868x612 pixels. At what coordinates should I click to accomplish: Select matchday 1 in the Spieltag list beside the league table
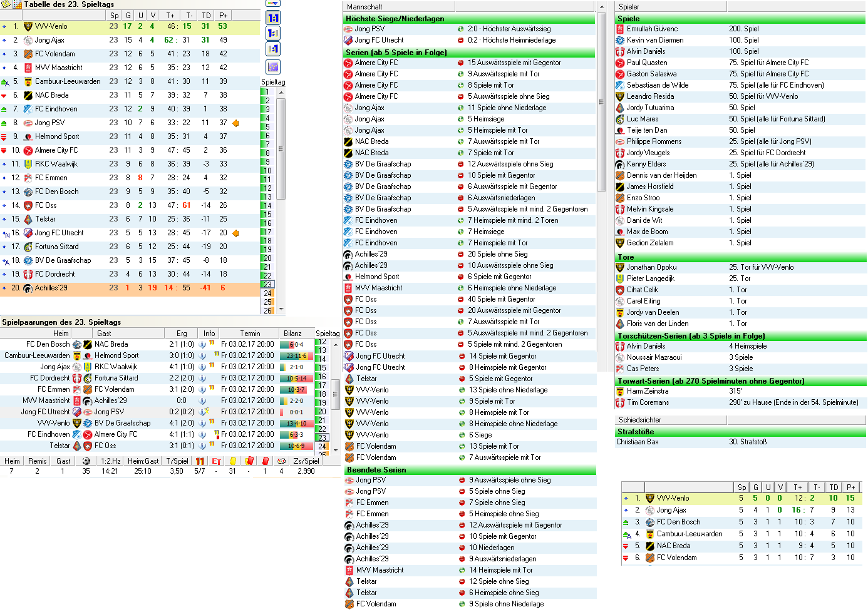click(267, 91)
